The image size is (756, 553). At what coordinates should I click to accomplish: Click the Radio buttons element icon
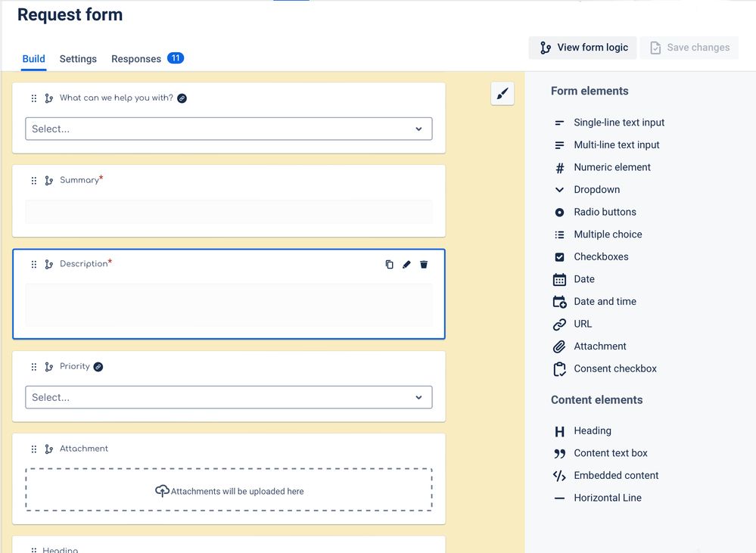pyautogui.click(x=559, y=212)
